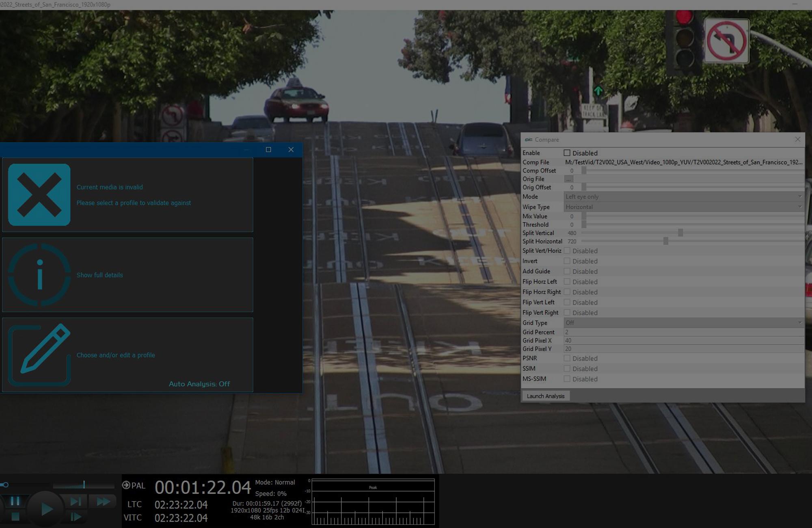Expand the Wipe Type dropdown
This screenshot has width=812, height=528.
[683, 207]
